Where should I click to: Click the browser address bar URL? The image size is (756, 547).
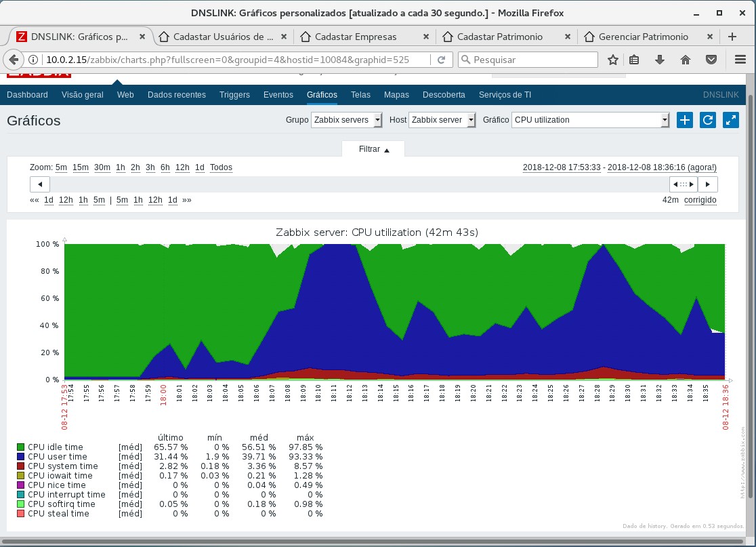point(228,60)
